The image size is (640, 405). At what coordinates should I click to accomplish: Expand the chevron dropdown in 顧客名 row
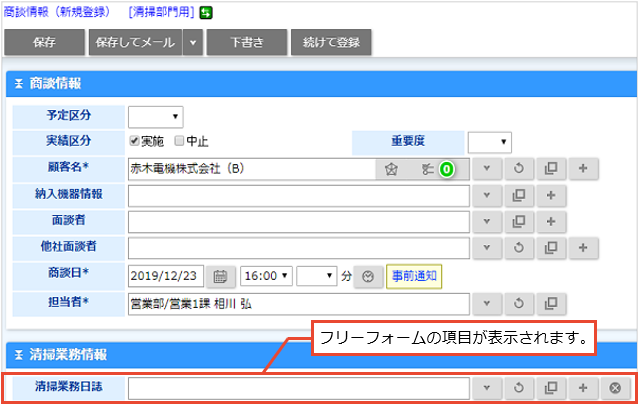(x=487, y=168)
